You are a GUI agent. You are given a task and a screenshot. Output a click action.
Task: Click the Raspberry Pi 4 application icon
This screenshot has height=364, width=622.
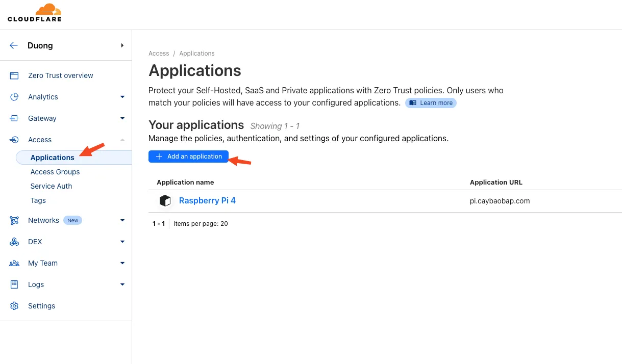pos(165,200)
